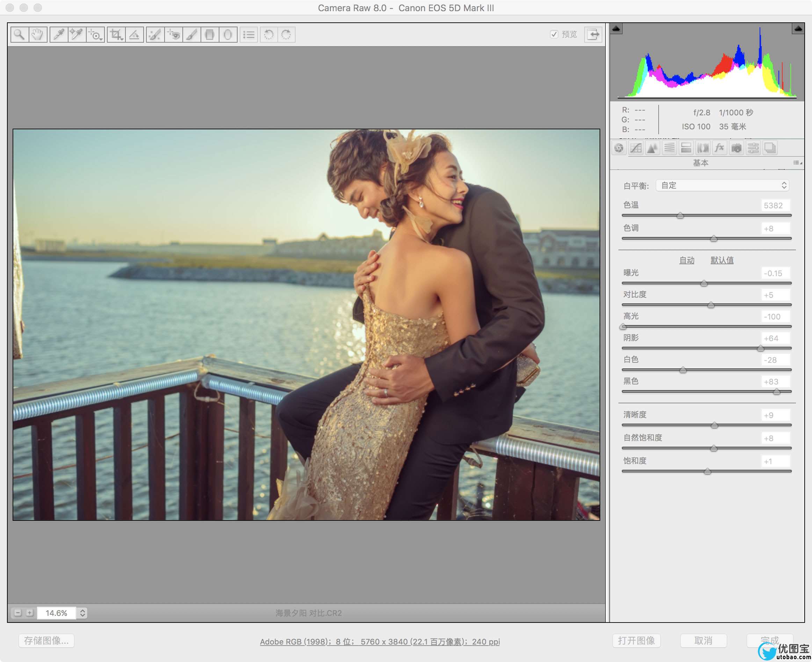This screenshot has height=662, width=812.
Task: Pick the Red Eye Removal tool
Action: pyautogui.click(x=174, y=35)
